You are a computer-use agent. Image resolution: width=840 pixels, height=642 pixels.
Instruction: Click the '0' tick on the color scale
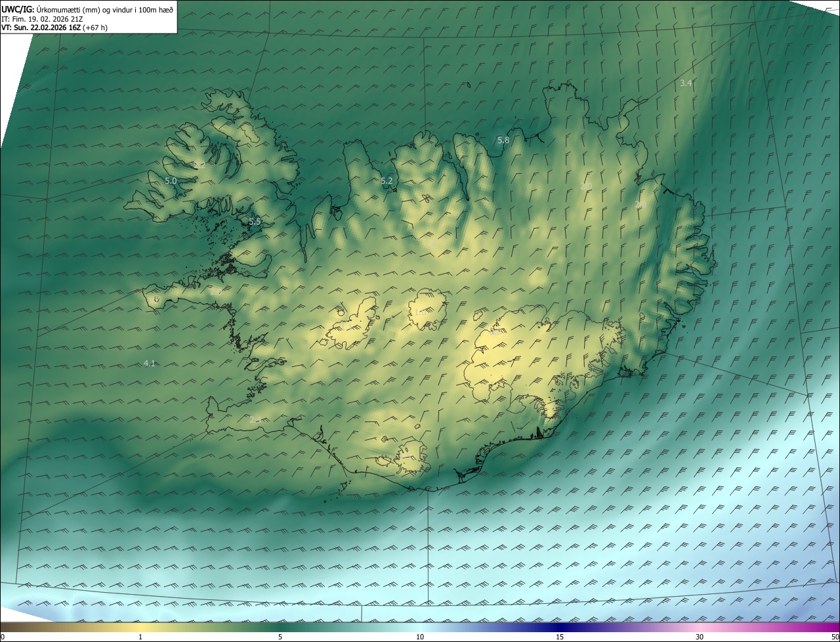(3, 637)
